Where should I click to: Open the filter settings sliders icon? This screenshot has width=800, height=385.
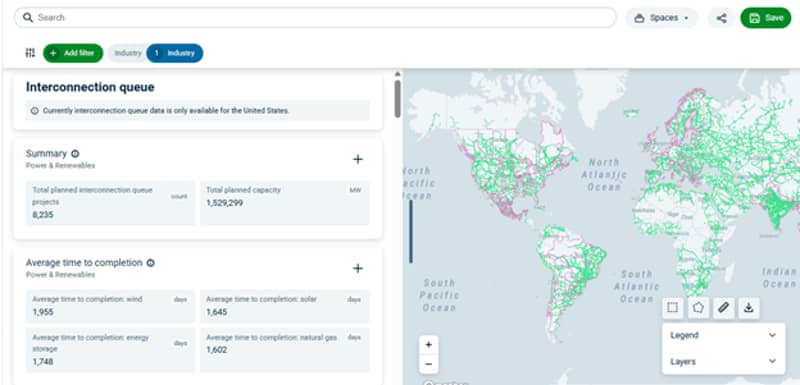pos(30,53)
